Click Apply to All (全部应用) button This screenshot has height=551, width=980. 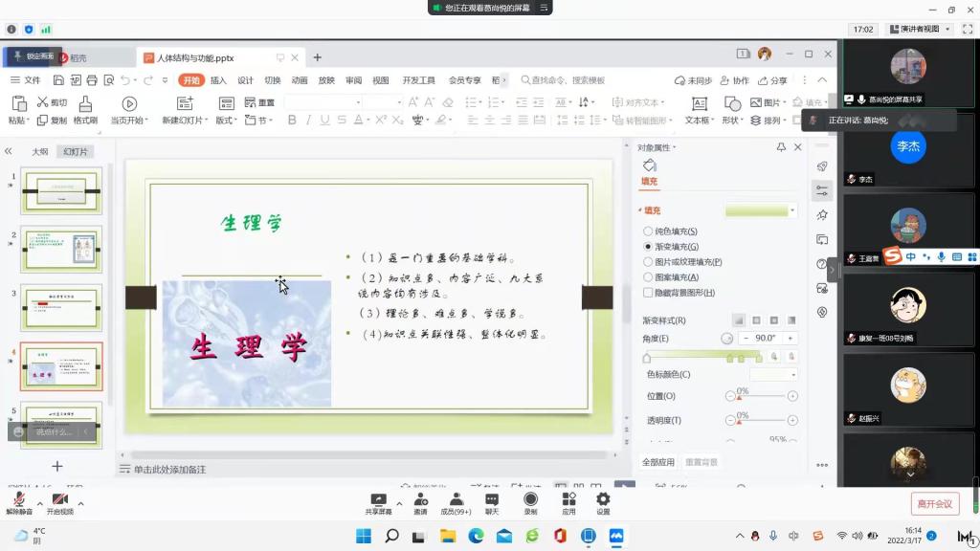tap(657, 462)
